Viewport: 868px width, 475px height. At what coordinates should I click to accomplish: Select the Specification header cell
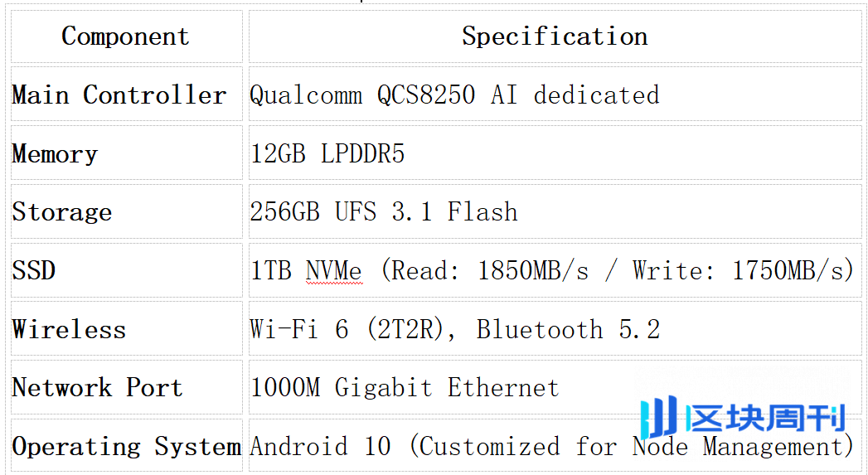(555, 36)
